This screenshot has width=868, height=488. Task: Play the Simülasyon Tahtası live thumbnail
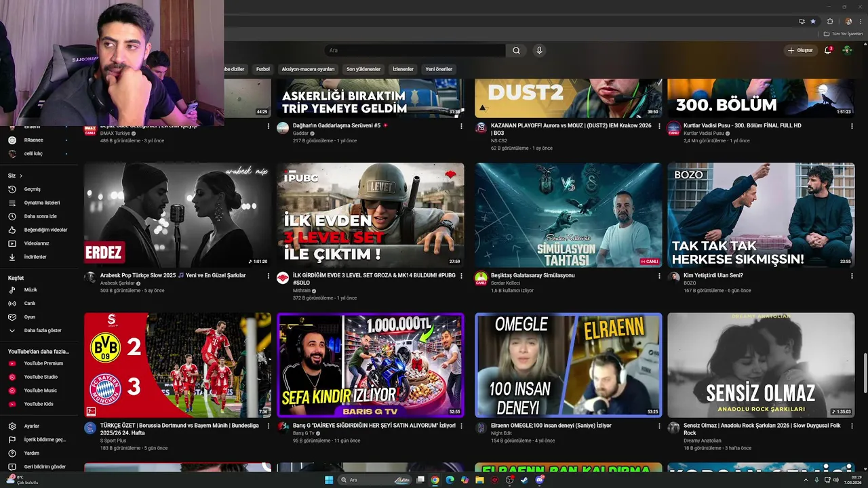(x=568, y=215)
